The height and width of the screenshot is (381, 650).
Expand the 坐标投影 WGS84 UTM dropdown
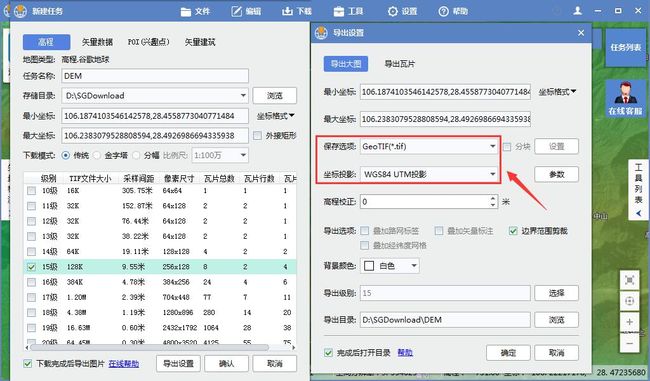pyautogui.click(x=492, y=174)
